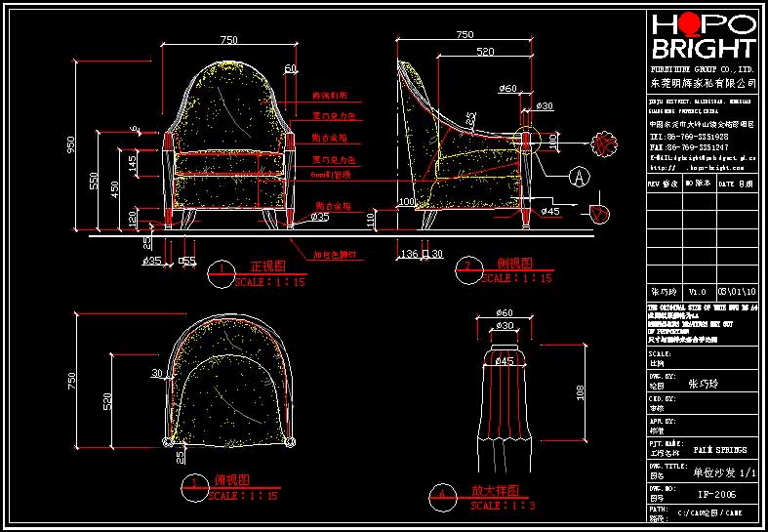Image resolution: width=768 pixels, height=532 pixels.
Task: Click the 侧视图 side view title
Action: coord(514,264)
